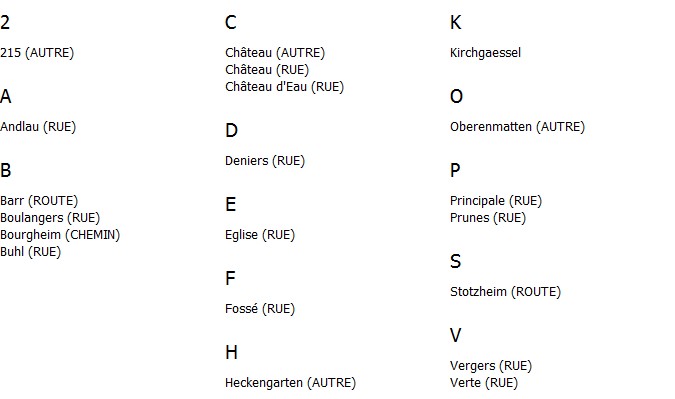Click the letter C section heading
The height and width of the screenshot is (399, 675).
pyautogui.click(x=231, y=22)
